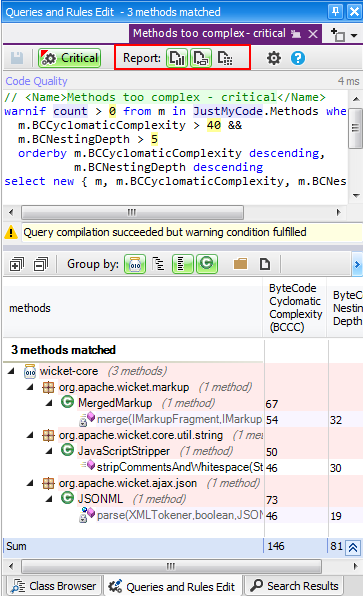The width and height of the screenshot is (363, 596).
Task: Switch to the Search Results tab
Action: click(x=294, y=586)
